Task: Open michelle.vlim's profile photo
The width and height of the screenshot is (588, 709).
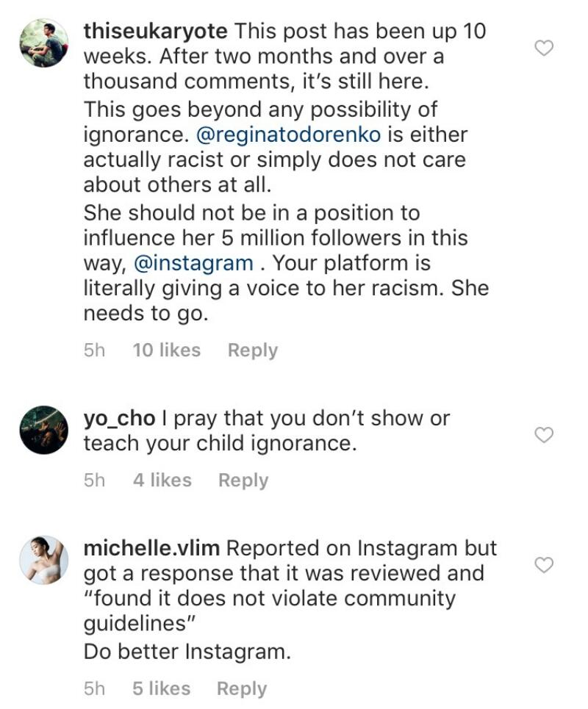Action: 44,561
